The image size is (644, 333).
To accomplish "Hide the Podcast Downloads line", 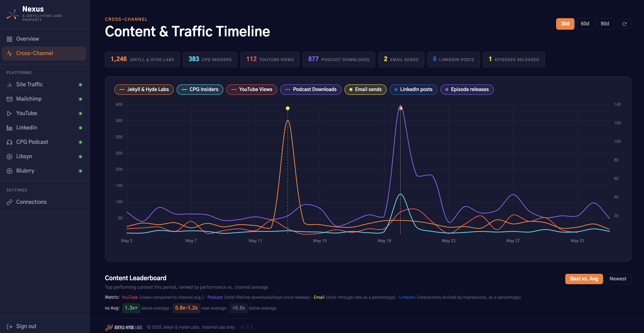I will point(310,89).
